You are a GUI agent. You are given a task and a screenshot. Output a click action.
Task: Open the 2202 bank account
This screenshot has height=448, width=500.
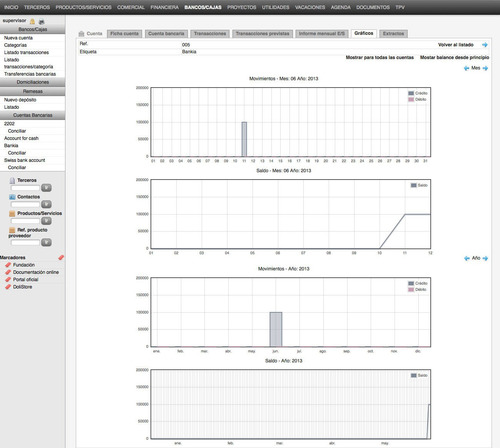coord(9,124)
